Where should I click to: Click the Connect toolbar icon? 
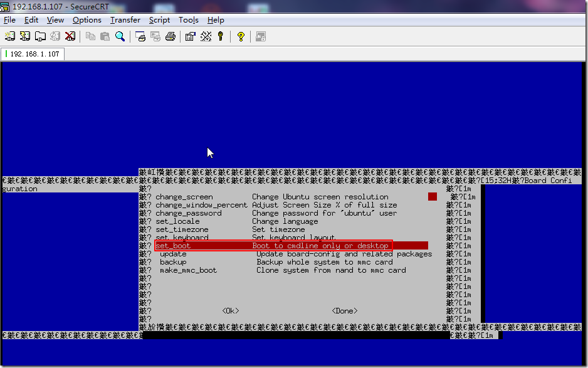(x=10, y=36)
